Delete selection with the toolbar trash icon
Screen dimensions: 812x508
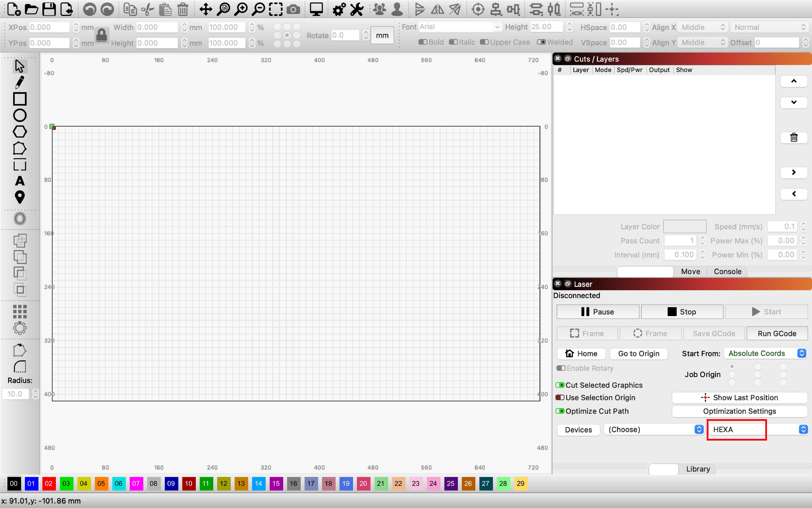(183, 9)
